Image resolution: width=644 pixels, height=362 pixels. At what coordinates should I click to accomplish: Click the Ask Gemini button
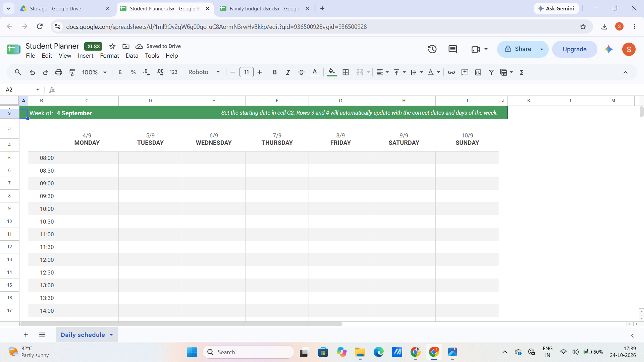556,9
